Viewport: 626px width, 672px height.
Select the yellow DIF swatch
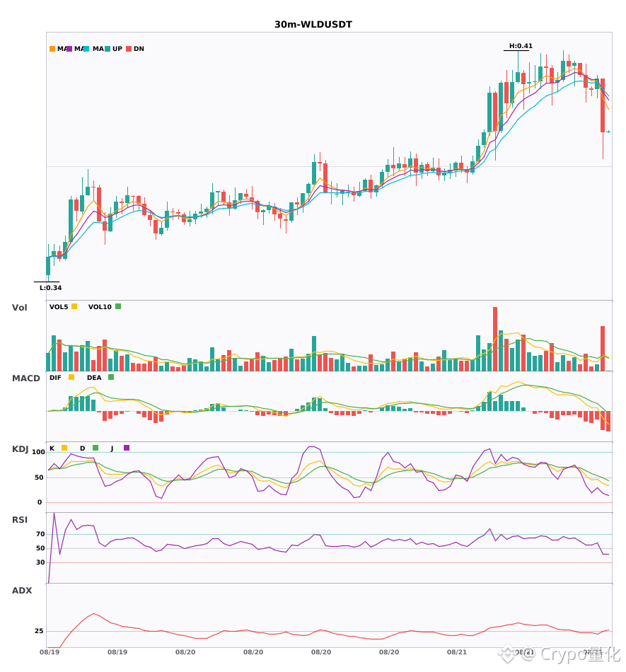click(71, 377)
